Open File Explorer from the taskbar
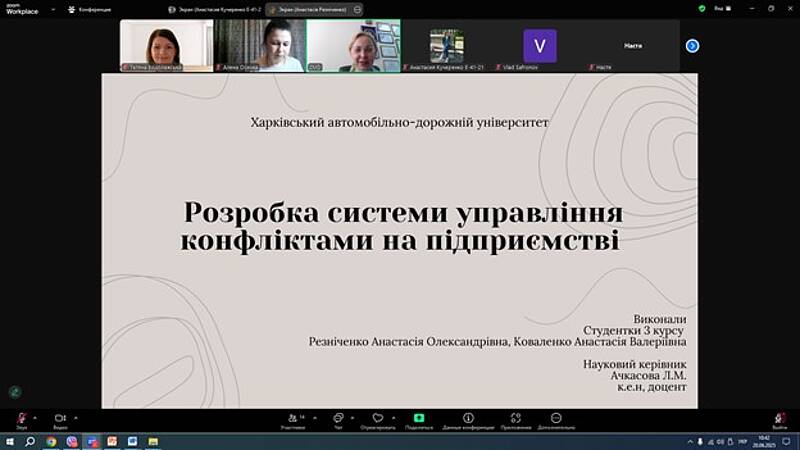 click(153, 441)
